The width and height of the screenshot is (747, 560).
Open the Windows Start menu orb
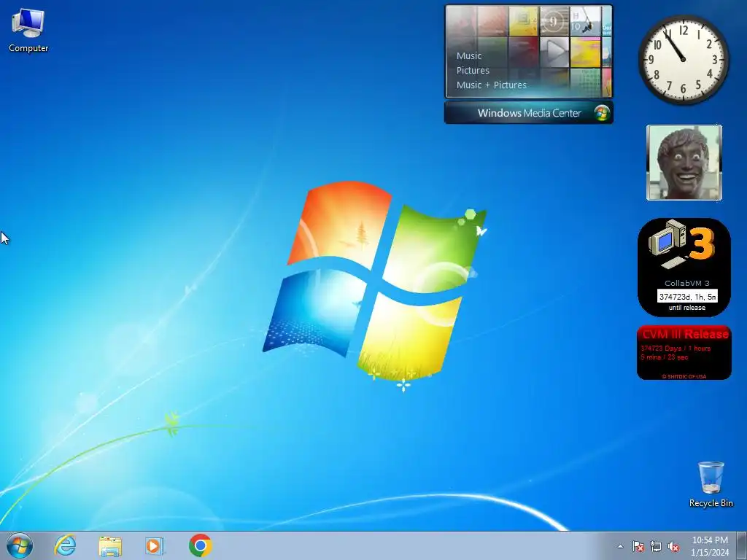tap(20, 545)
